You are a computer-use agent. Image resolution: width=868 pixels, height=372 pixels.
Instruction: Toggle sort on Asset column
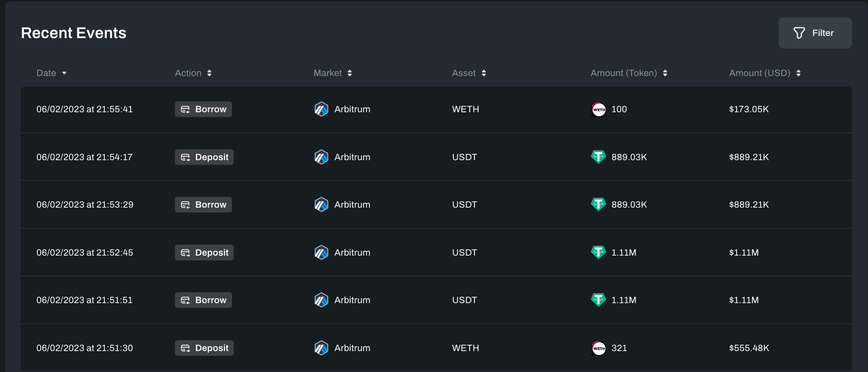coord(484,73)
